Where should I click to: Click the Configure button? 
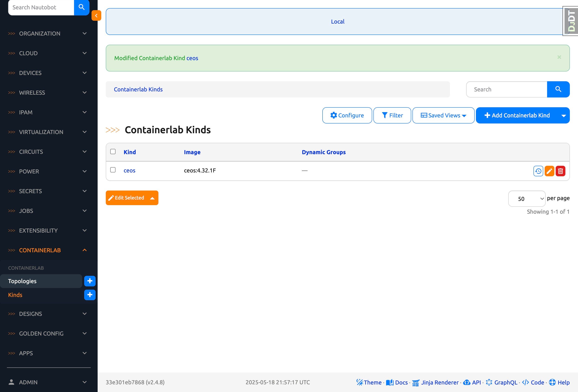point(347,116)
